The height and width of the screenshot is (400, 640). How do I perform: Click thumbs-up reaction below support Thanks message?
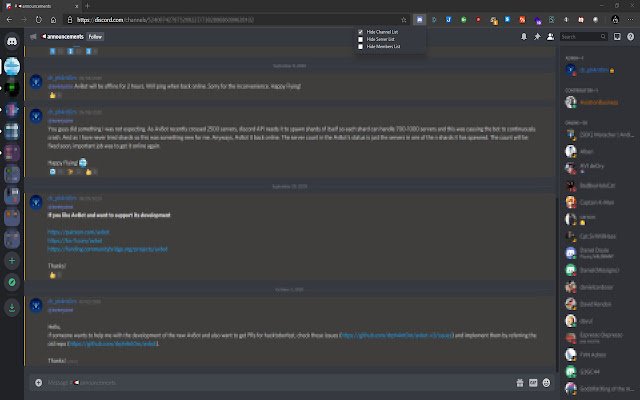click(x=55, y=275)
